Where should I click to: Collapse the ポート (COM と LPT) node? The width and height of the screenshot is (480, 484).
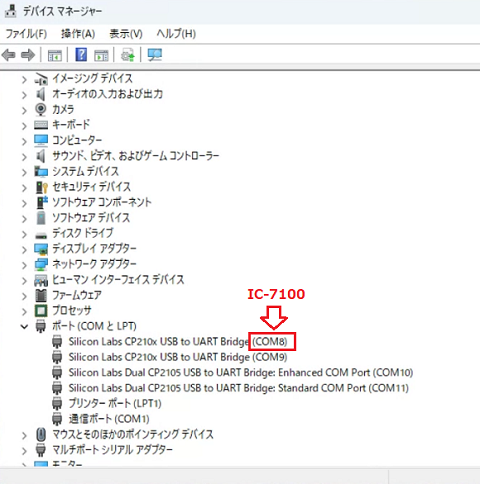pos(24,326)
